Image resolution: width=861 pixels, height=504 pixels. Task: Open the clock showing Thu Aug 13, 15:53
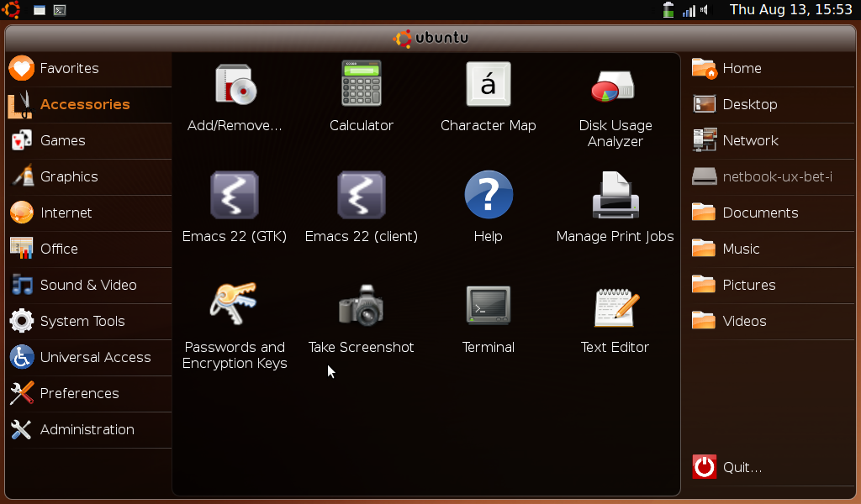tap(790, 10)
